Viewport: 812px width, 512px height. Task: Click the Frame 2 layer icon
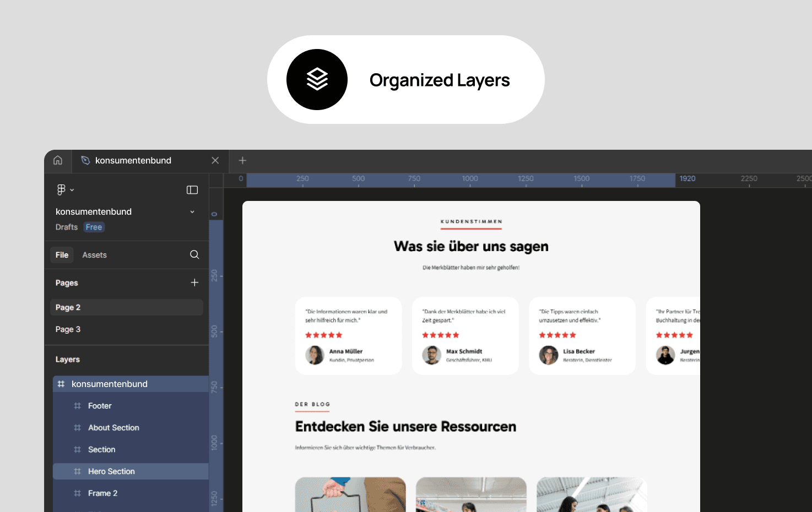77,493
